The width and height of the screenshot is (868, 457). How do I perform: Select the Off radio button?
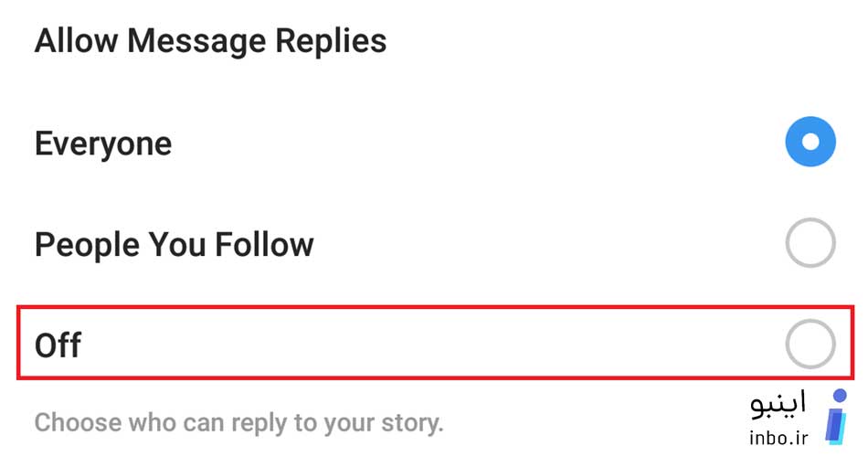point(810,344)
